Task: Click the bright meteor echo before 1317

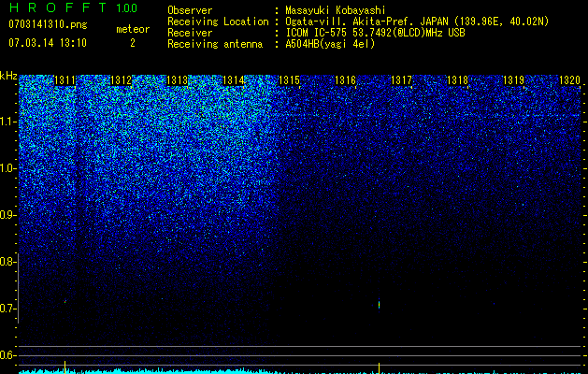Action: click(x=379, y=304)
